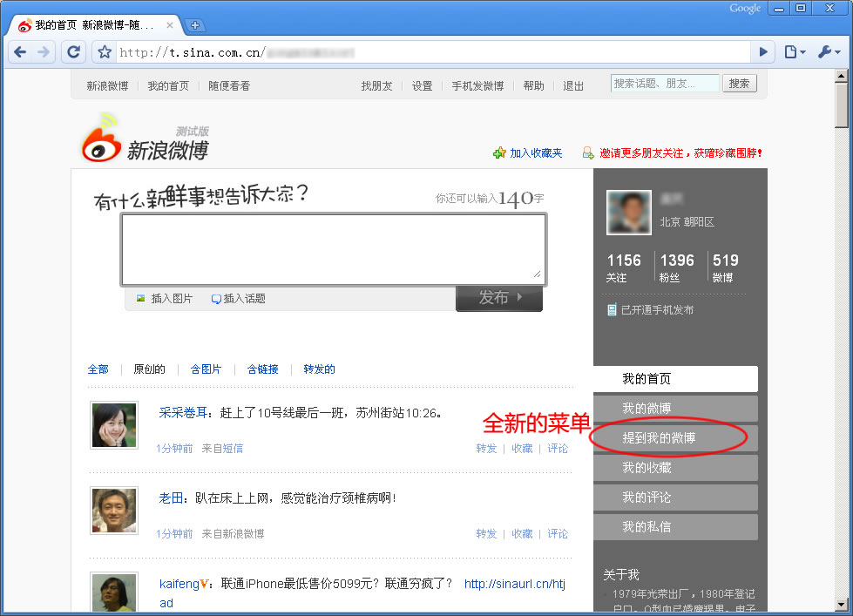Select the 含链接 feed filter
This screenshot has height=616, width=853.
click(262, 369)
